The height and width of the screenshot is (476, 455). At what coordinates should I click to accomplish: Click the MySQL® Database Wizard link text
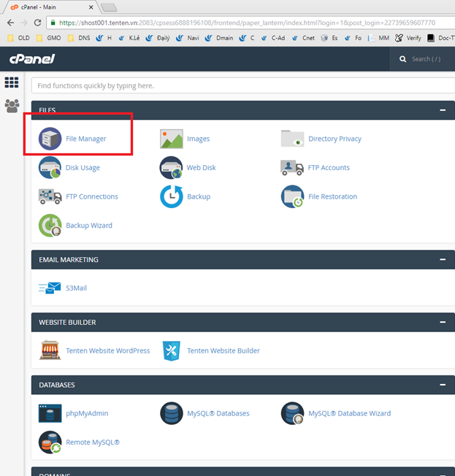point(350,413)
